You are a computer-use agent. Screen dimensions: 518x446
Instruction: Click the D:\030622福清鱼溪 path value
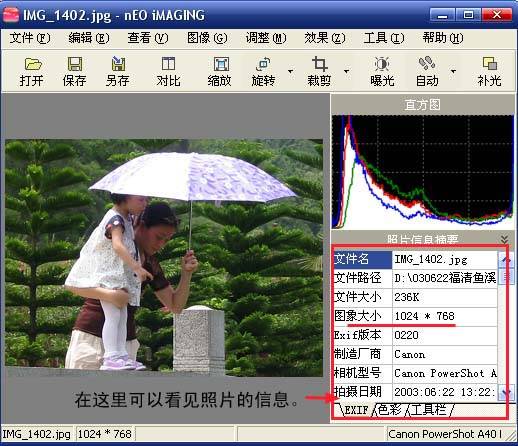(x=445, y=278)
